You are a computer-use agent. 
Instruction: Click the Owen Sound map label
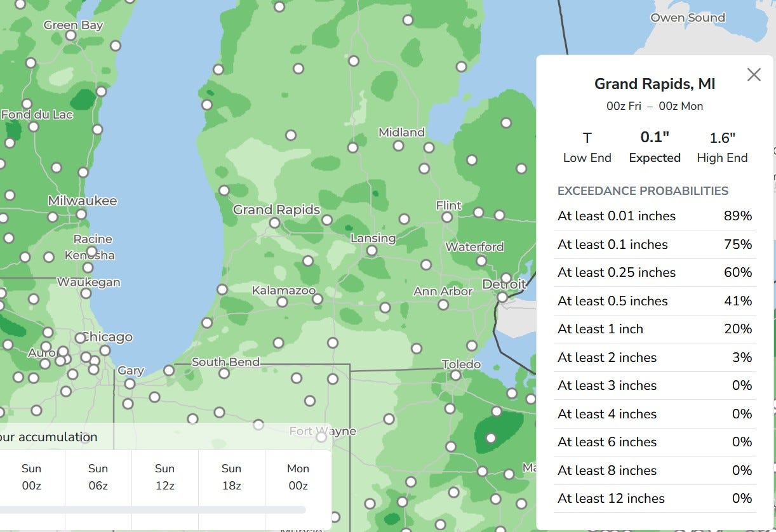688,18
